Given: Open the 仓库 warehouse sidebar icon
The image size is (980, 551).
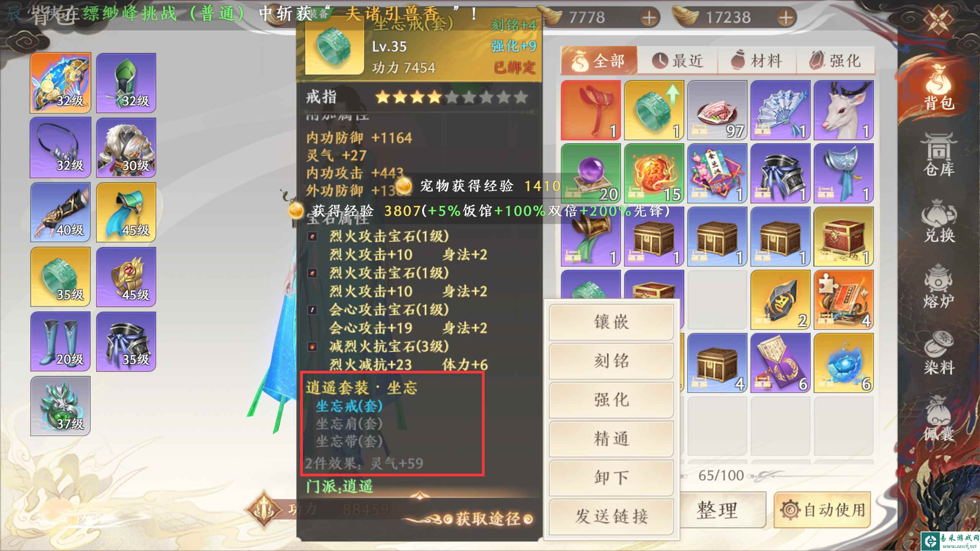Looking at the screenshot, I should [939, 155].
